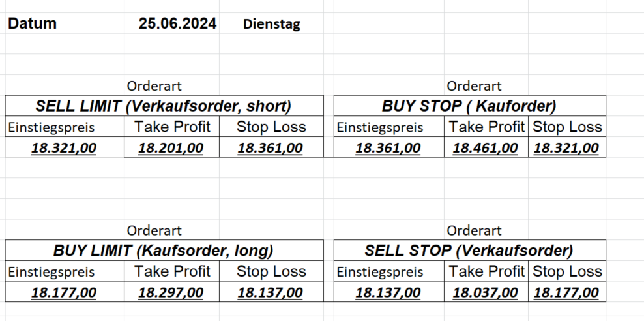
Task: Click the Take Profit value 18.037,00
Action: pos(485,293)
